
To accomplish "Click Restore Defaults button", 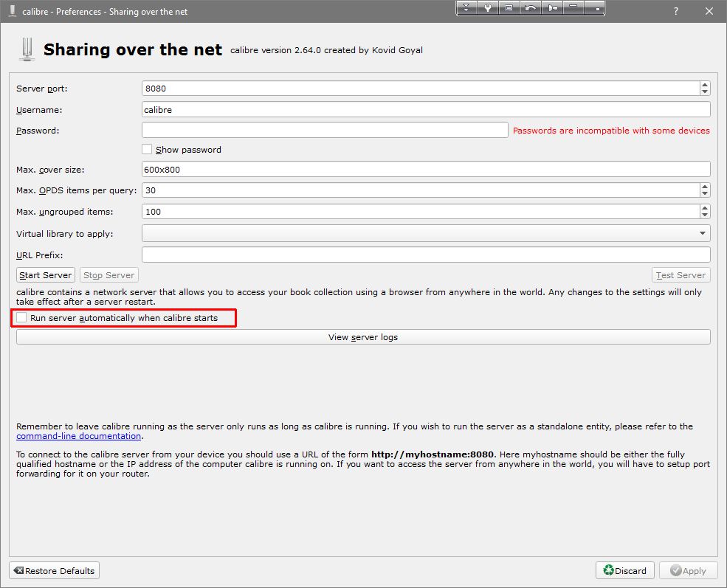I will pos(54,570).
